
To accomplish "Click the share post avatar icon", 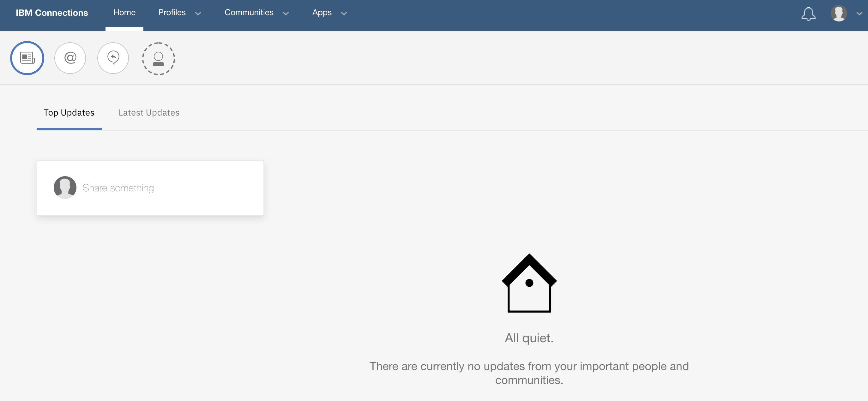I will [x=65, y=188].
